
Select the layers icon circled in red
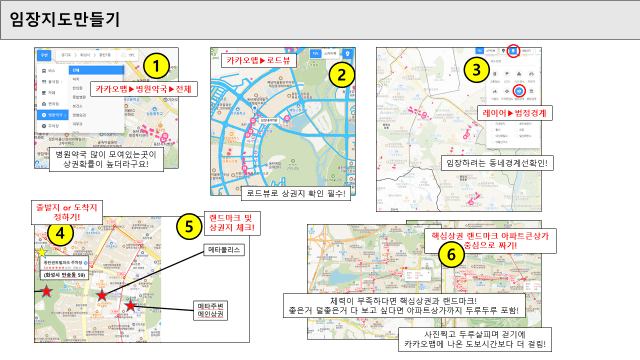pyautogui.click(x=513, y=51)
